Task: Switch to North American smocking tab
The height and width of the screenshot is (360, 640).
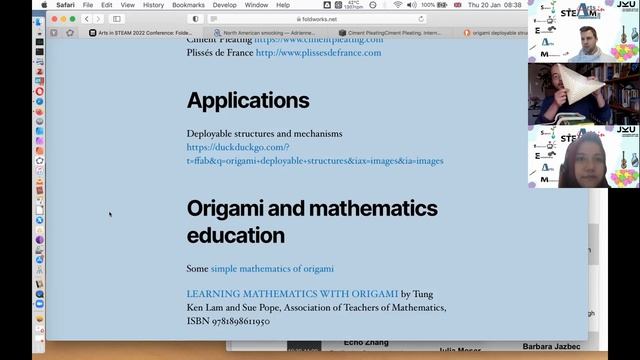Action: pyautogui.click(x=264, y=33)
